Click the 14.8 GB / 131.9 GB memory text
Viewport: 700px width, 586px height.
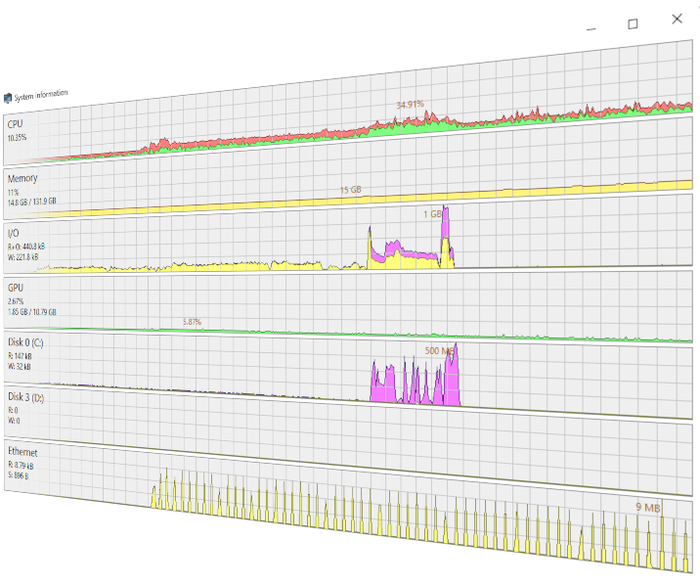(x=32, y=201)
